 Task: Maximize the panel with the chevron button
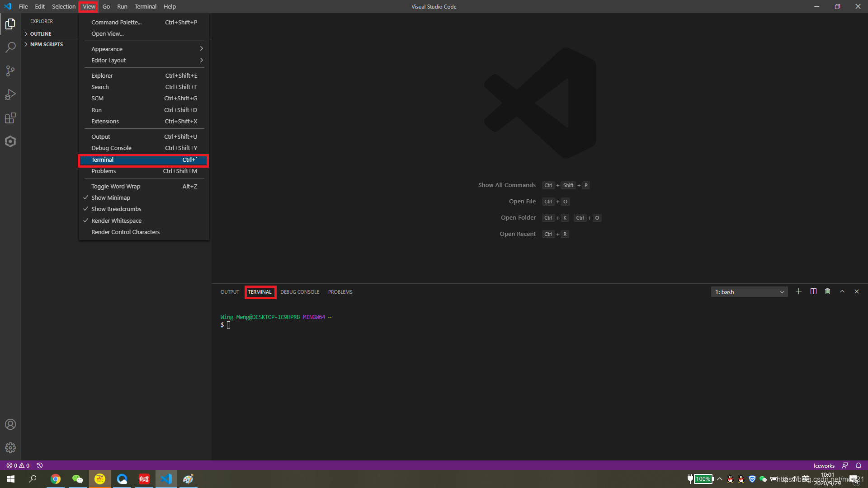tap(842, 291)
